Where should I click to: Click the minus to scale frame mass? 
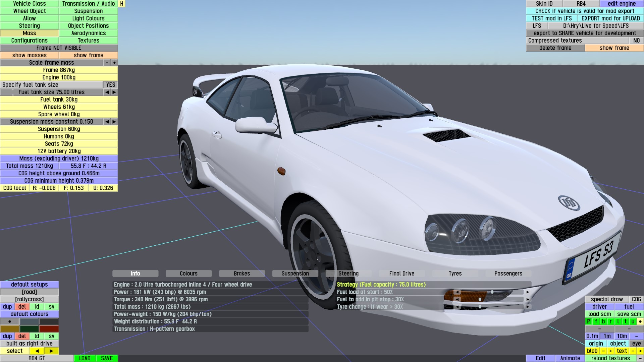pyautogui.click(x=107, y=63)
